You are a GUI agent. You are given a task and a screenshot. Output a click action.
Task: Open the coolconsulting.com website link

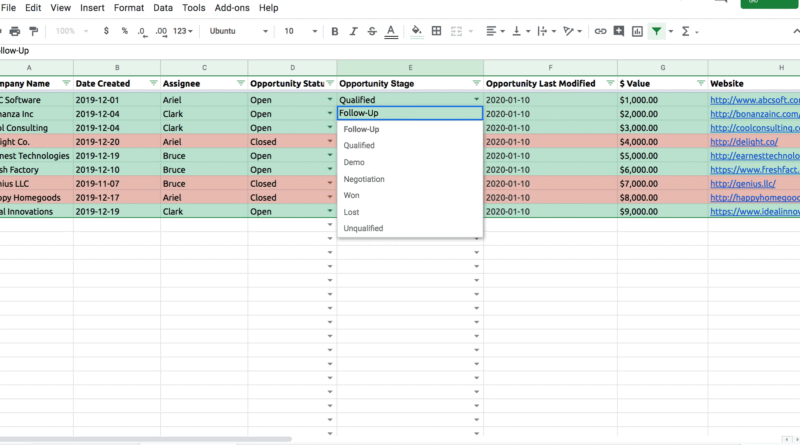tap(754, 128)
